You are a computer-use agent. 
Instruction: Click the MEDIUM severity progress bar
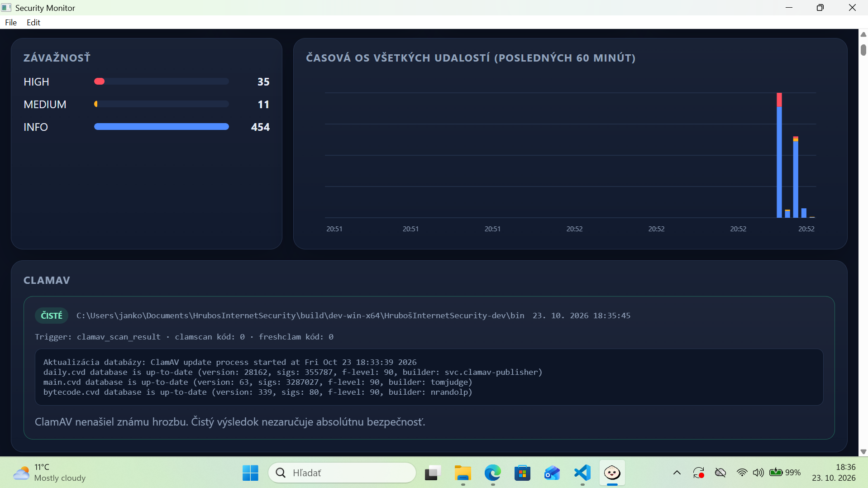click(161, 104)
